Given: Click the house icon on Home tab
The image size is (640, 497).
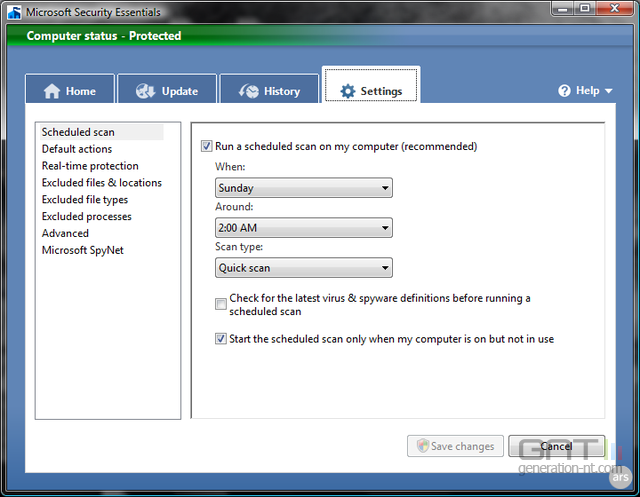Looking at the screenshot, I should [52, 91].
